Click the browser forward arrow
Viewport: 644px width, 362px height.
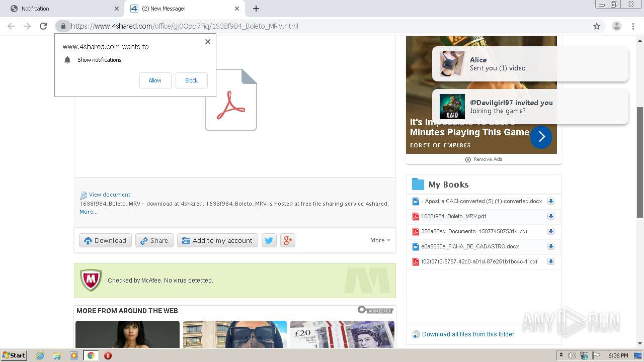tap(27, 26)
